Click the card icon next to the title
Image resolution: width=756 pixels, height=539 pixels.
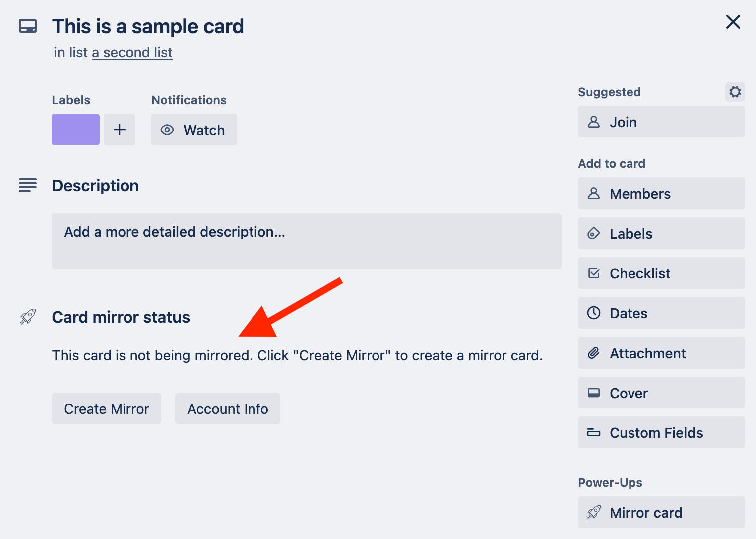pos(28,26)
